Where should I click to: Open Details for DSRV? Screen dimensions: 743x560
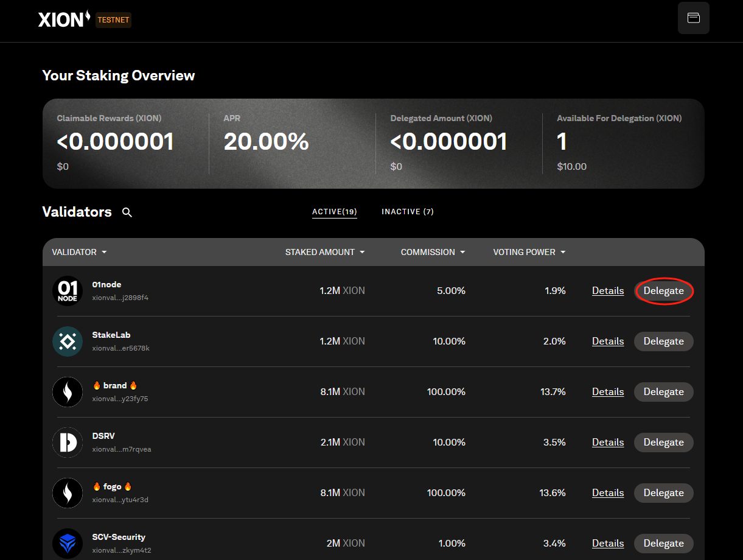click(608, 443)
